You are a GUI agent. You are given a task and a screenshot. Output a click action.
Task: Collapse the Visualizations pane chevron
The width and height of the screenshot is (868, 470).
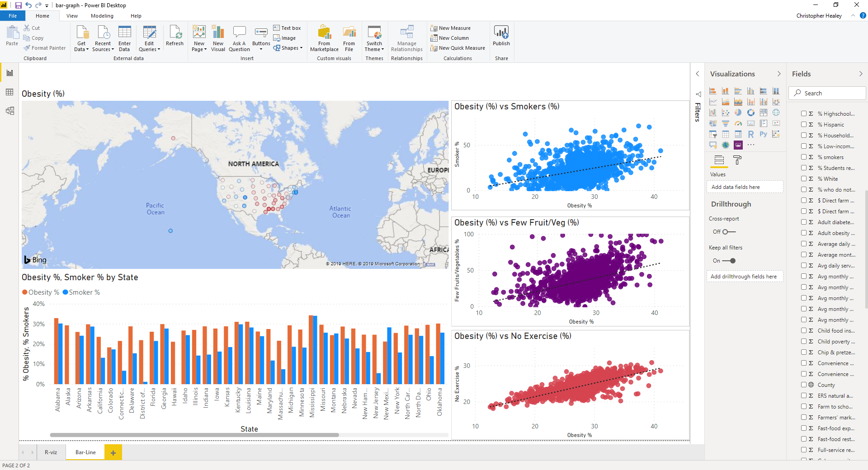coord(779,74)
